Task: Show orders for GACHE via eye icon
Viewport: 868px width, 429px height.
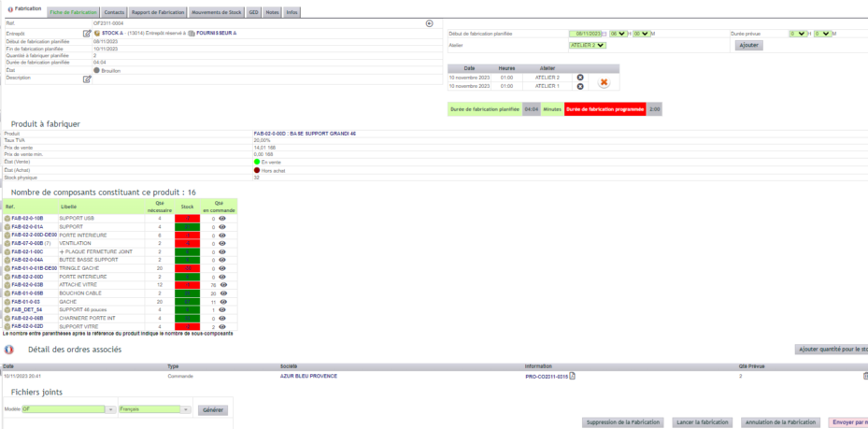Action: [223, 302]
